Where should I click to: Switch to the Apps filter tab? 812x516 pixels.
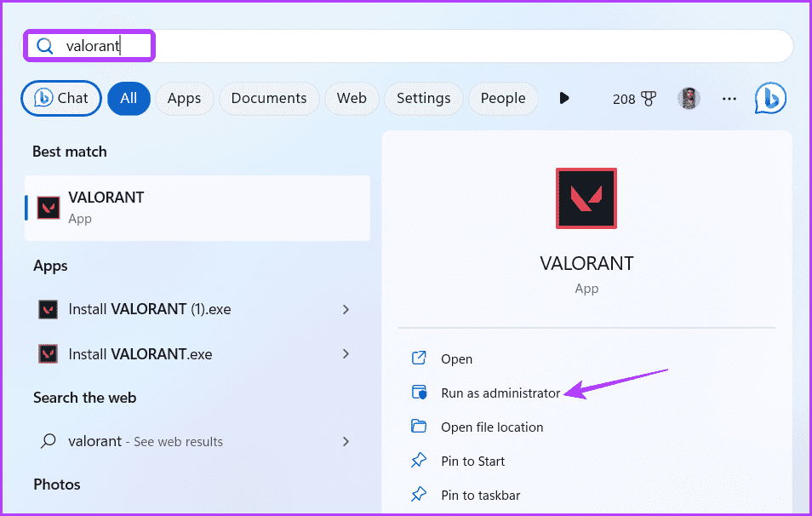[185, 99]
